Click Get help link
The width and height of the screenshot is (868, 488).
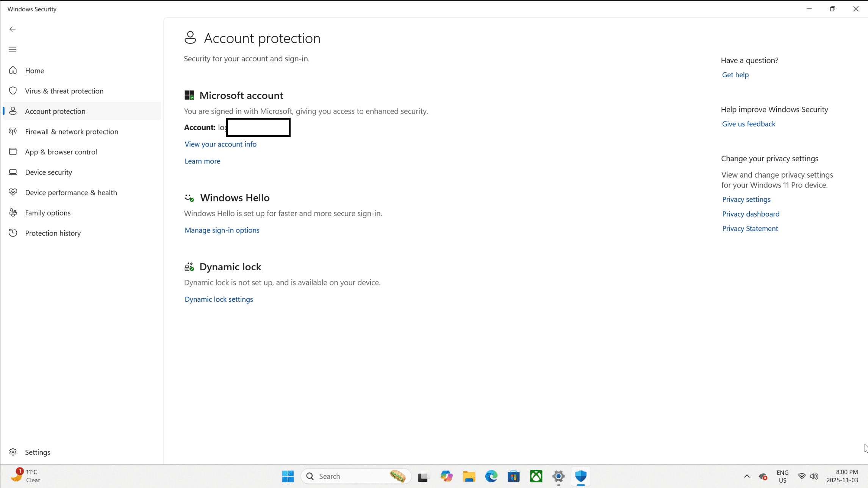click(735, 75)
